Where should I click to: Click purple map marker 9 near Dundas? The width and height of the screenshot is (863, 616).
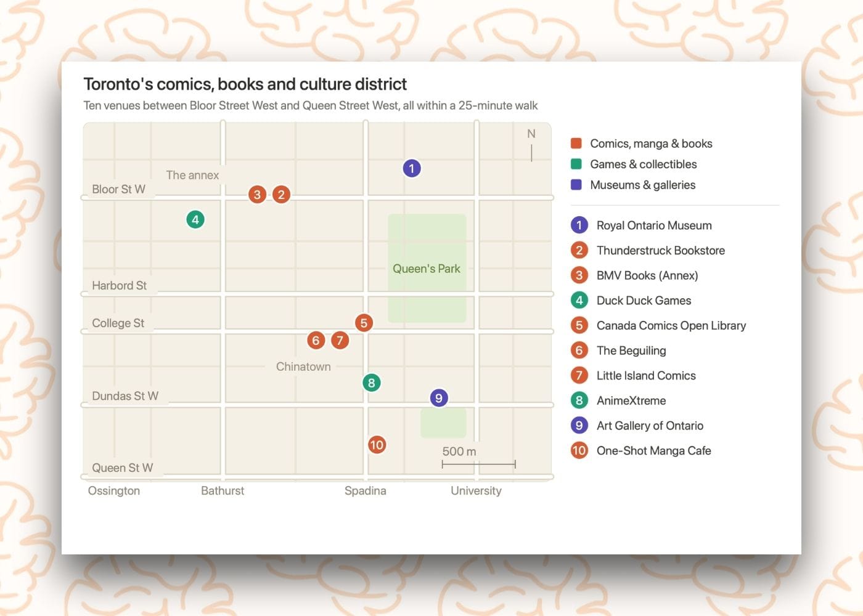point(438,398)
